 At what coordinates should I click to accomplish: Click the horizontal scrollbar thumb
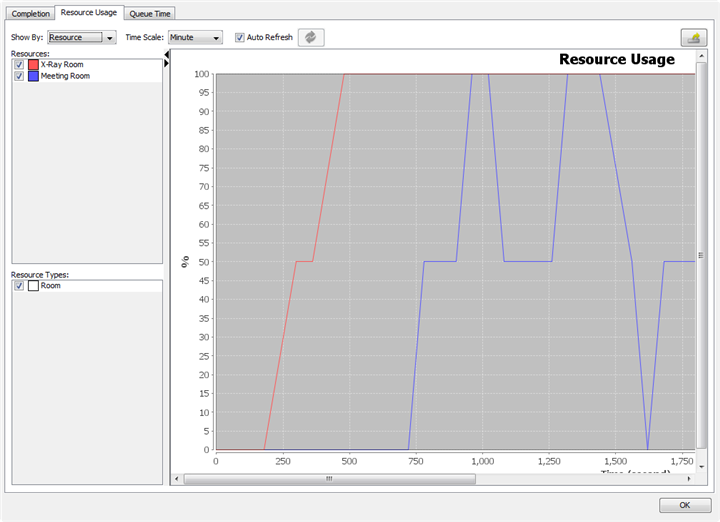[329, 479]
